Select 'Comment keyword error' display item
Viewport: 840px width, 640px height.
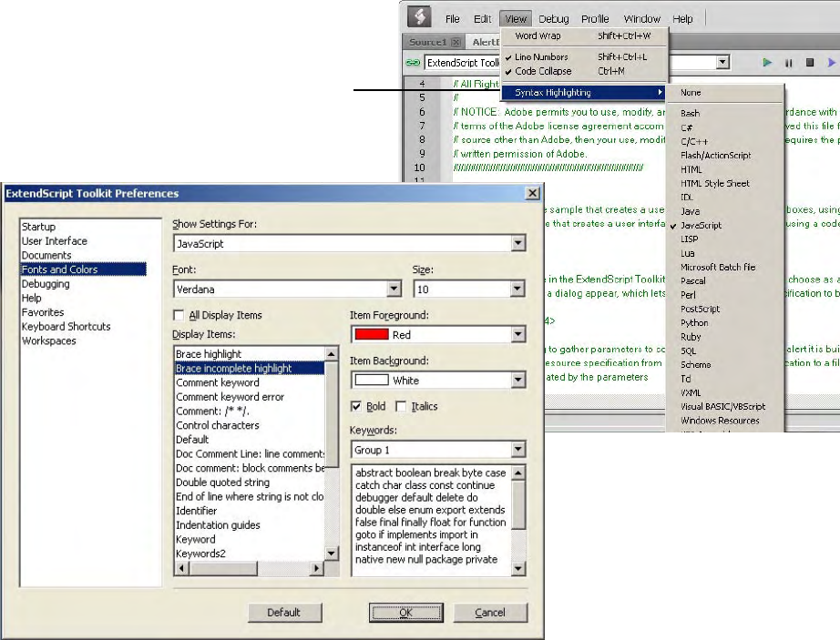[230, 397]
